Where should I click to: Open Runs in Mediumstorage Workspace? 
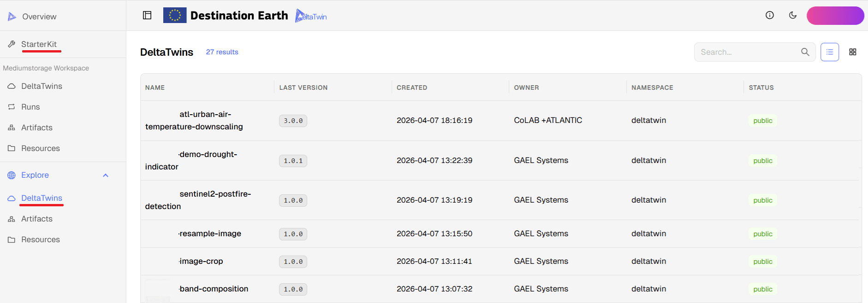(30, 107)
